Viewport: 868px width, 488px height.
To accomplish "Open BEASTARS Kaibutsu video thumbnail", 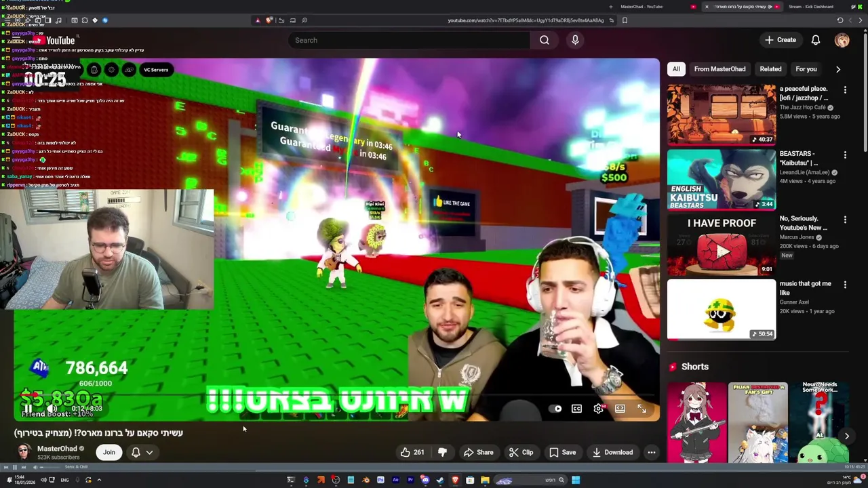I will click(x=722, y=180).
